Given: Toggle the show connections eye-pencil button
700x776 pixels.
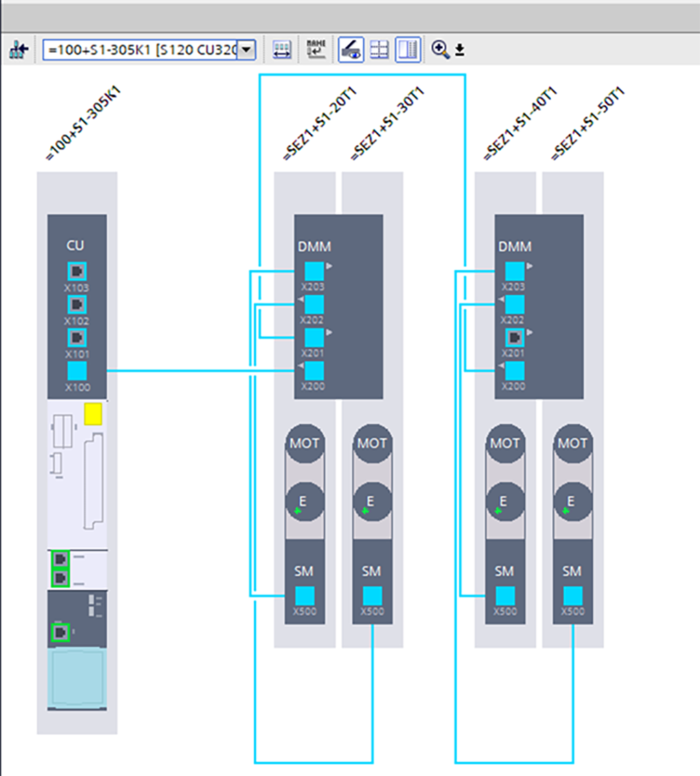Looking at the screenshot, I should 351,50.
